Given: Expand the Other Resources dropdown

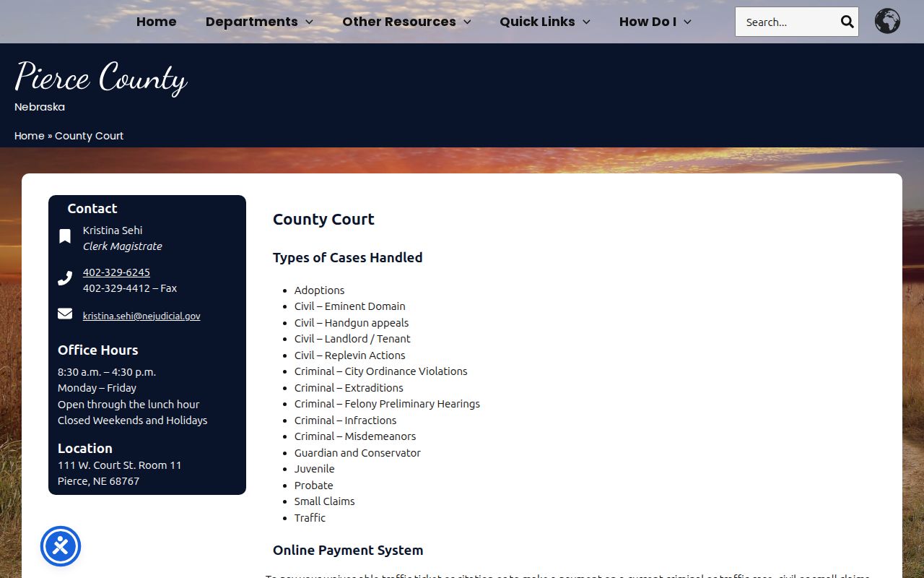Looking at the screenshot, I should coord(406,22).
